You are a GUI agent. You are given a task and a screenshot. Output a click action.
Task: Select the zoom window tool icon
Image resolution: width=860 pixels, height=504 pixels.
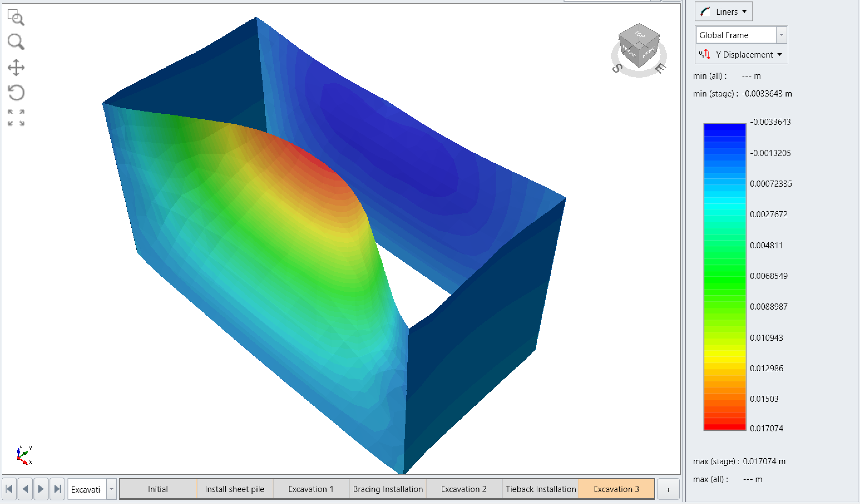click(16, 18)
